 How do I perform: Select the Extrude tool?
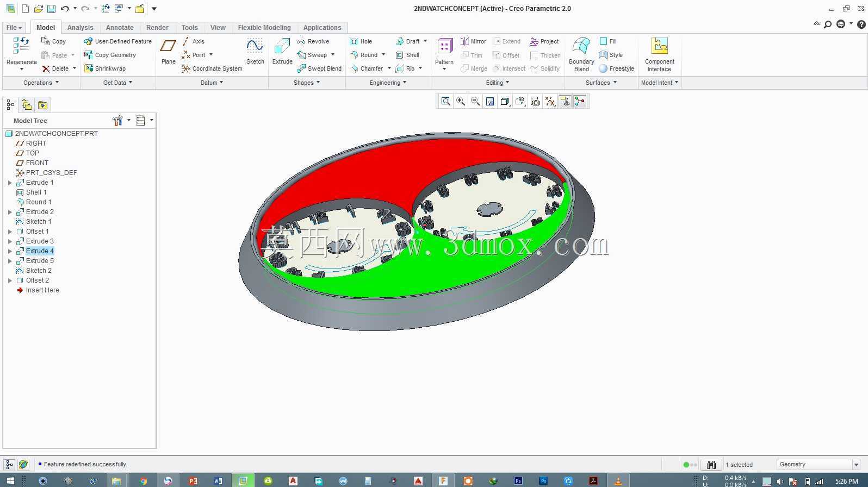pos(282,52)
